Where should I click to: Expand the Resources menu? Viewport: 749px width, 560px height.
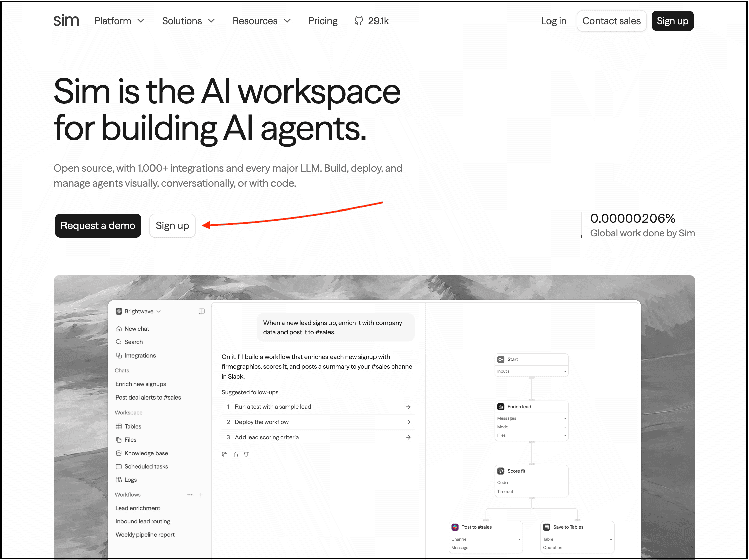click(x=262, y=21)
